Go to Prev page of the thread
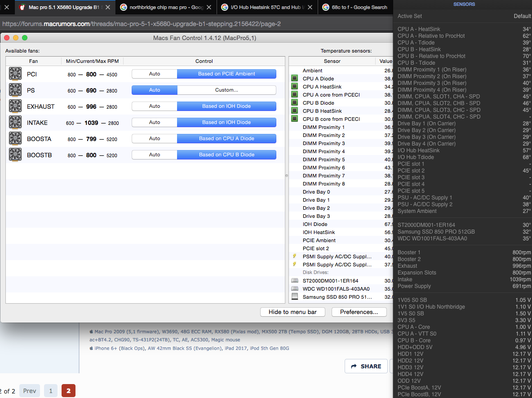This screenshot has width=532, height=398. tap(30, 391)
